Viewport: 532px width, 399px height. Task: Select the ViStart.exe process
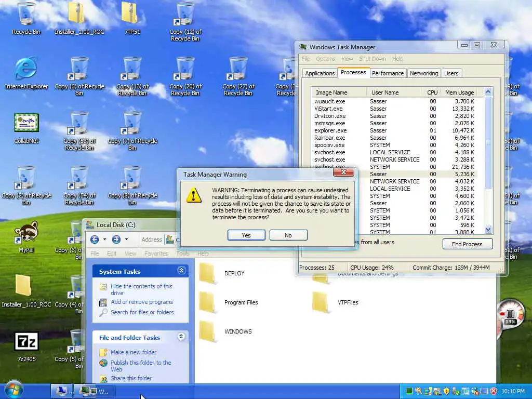point(394,109)
